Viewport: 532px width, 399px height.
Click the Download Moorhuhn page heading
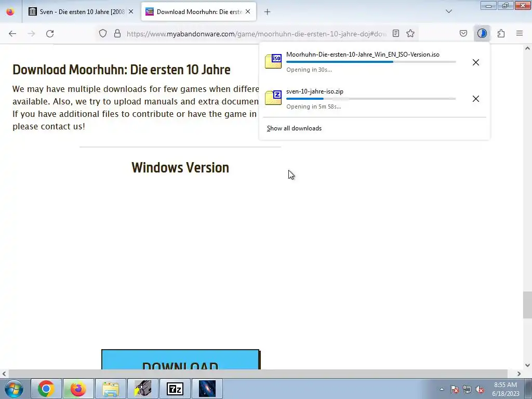click(x=122, y=70)
